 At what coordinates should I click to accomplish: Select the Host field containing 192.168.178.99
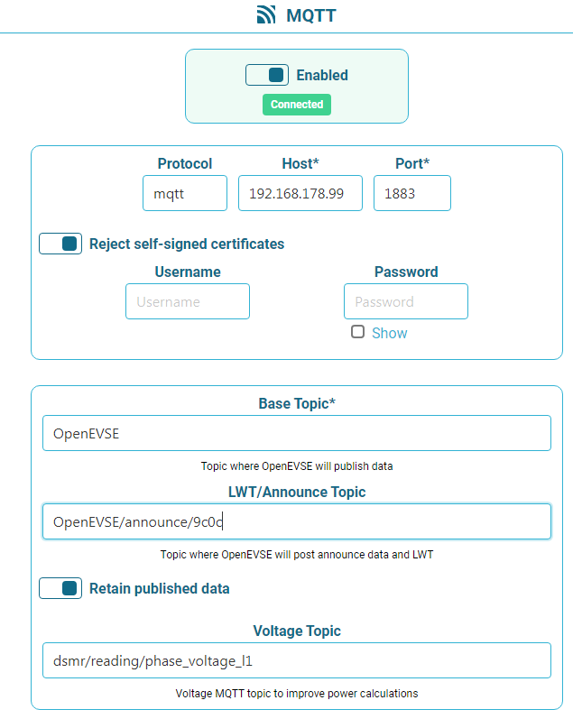(x=300, y=192)
